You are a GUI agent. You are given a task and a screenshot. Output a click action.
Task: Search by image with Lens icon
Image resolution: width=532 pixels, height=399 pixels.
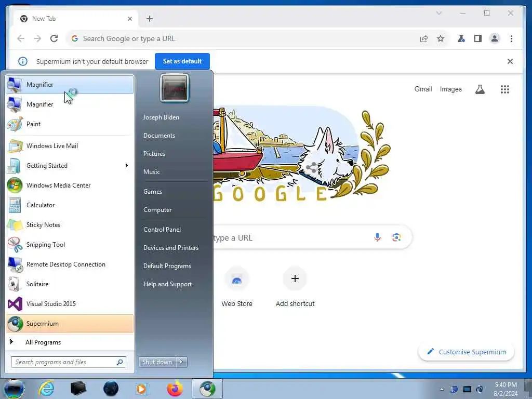click(x=396, y=237)
